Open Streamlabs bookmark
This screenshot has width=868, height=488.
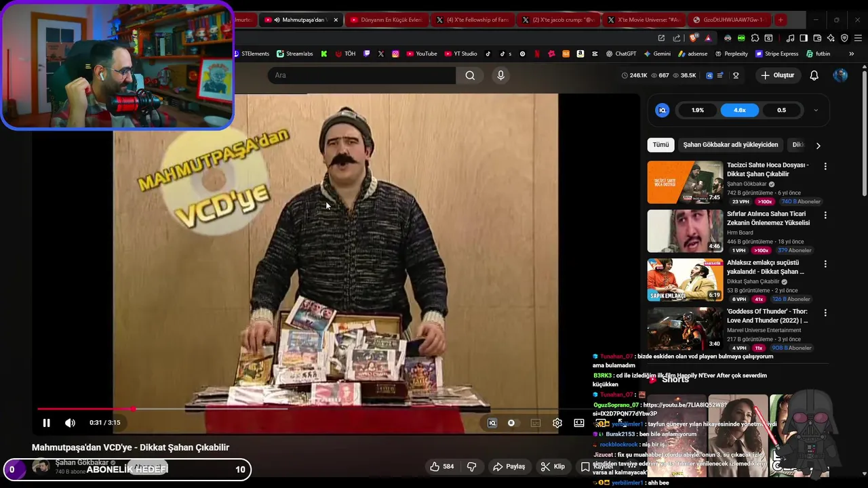[x=295, y=54]
